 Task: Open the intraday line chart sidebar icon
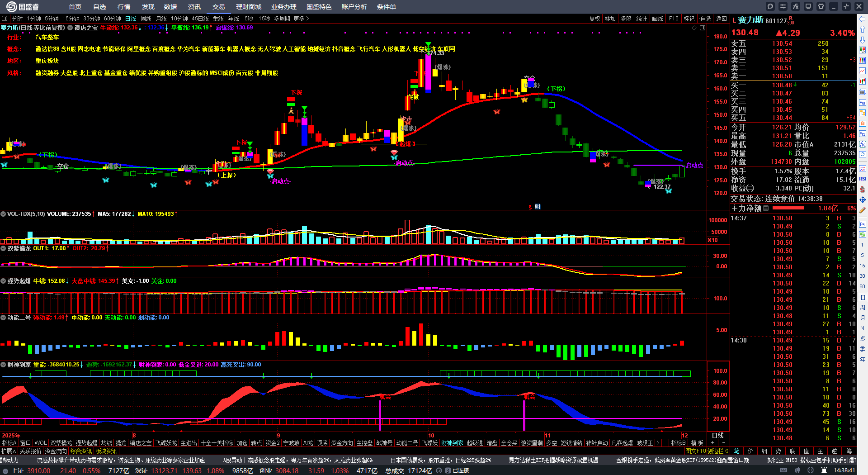(x=863, y=71)
